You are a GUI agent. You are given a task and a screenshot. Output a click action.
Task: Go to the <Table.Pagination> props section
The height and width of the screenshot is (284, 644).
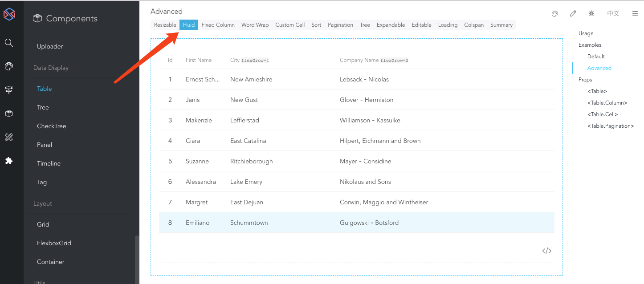[x=611, y=126]
